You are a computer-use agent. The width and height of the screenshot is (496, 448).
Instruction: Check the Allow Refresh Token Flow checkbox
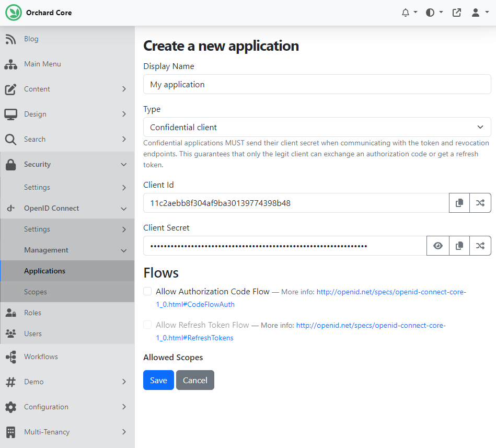pyautogui.click(x=147, y=325)
